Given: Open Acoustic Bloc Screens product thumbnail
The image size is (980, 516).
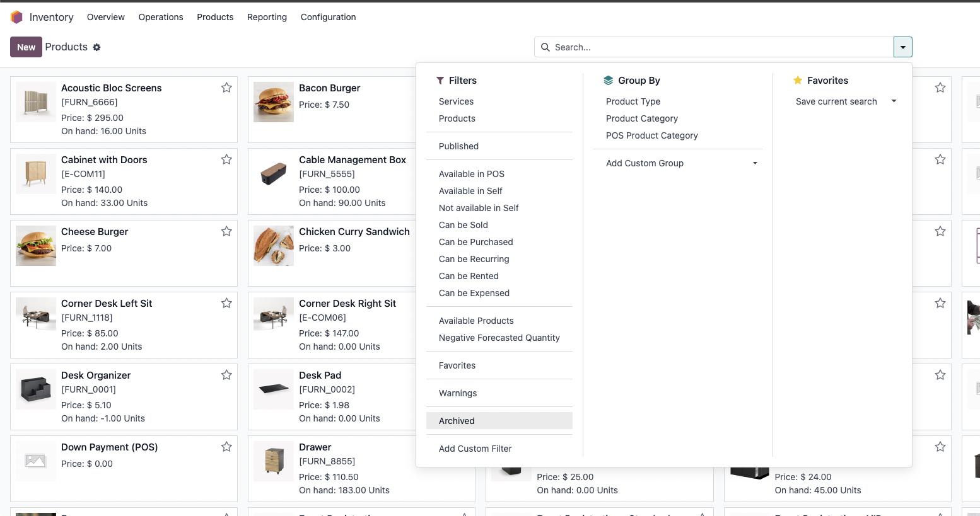Looking at the screenshot, I should click(36, 102).
